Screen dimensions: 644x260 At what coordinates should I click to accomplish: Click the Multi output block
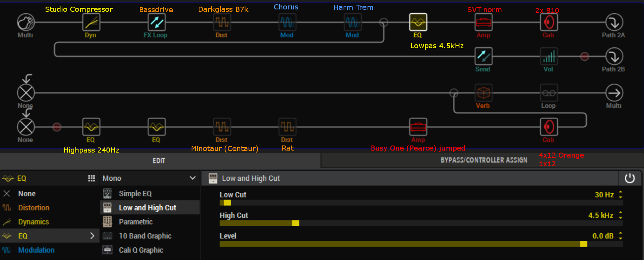614,93
